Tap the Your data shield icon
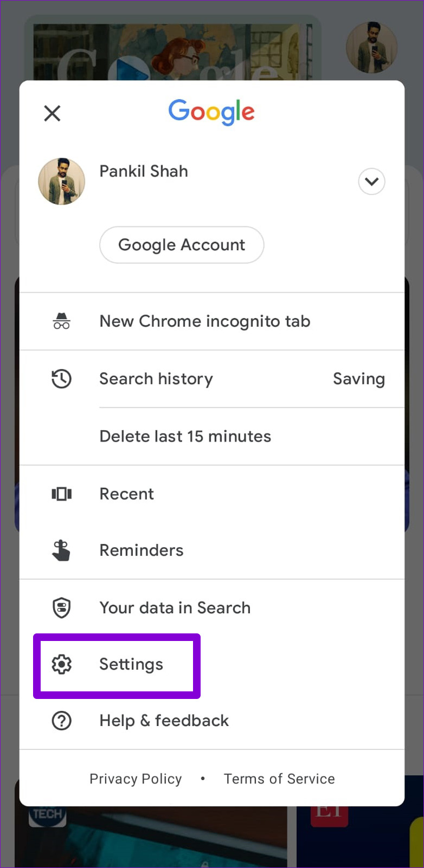Image resolution: width=424 pixels, height=868 pixels. coord(61,607)
